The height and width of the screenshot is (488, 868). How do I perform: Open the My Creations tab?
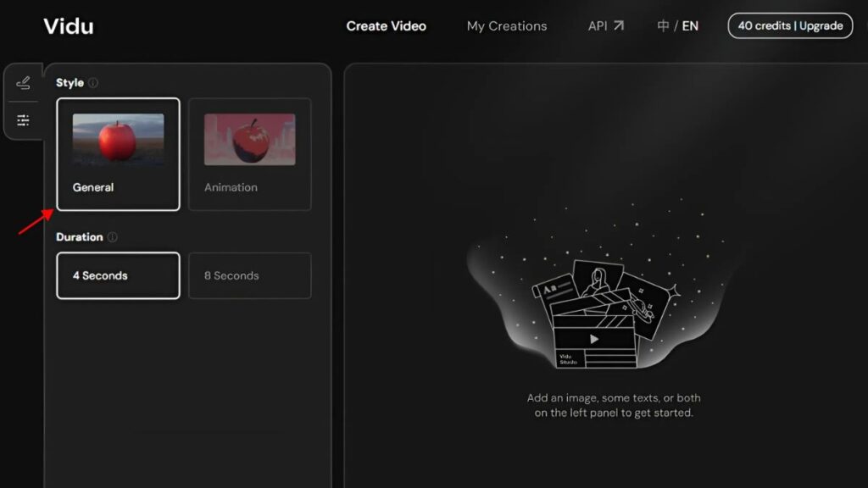pos(507,25)
